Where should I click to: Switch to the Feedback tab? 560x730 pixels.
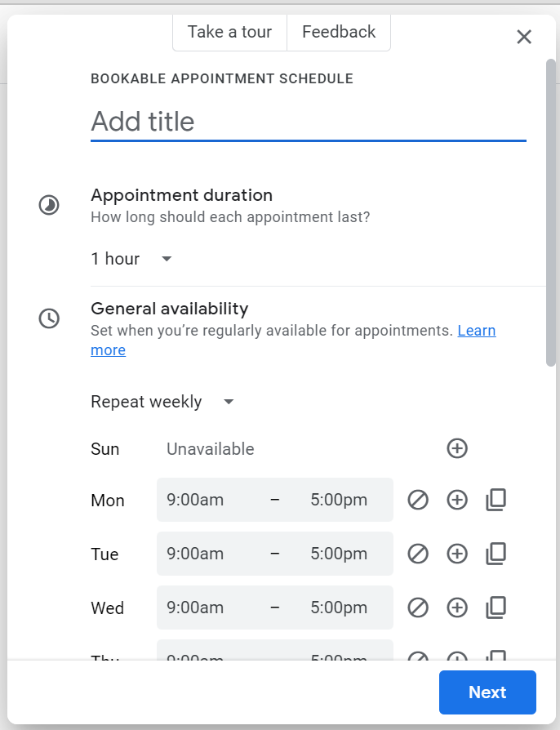tap(338, 32)
